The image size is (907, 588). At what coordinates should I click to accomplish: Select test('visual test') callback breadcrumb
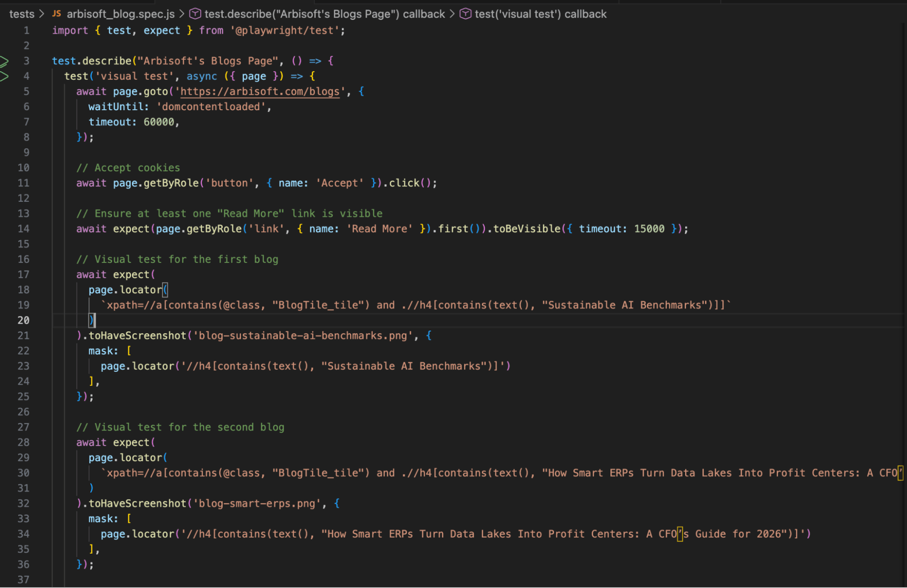pyautogui.click(x=540, y=14)
